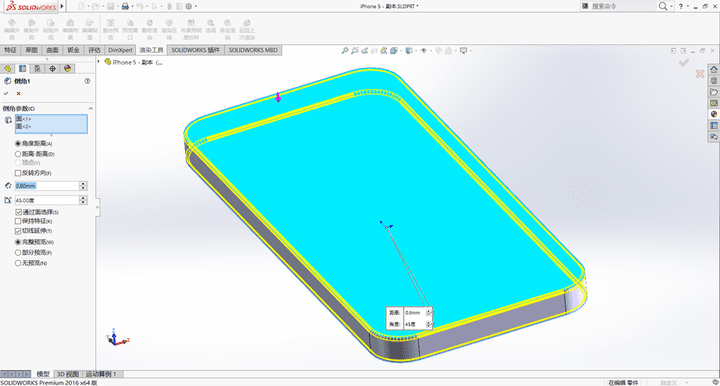Switch to the 钣金 tab
The image size is (720, 386).
coord(73,50)
